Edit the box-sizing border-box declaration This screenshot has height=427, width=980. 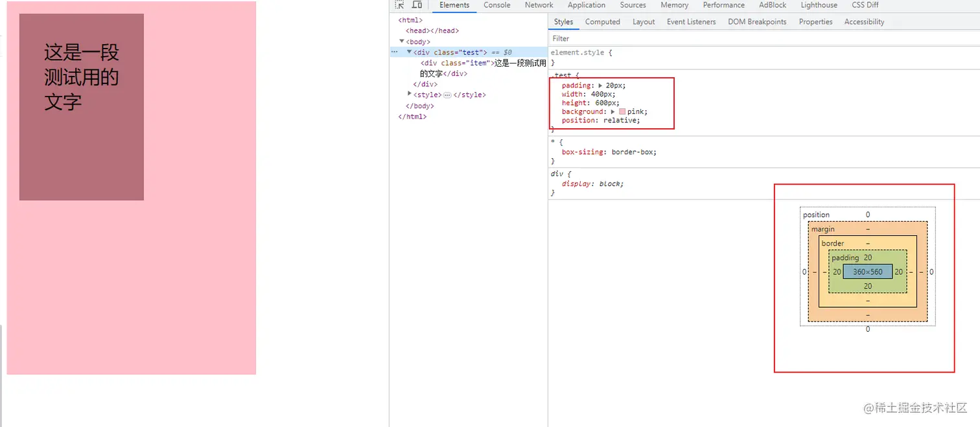pyautogui.click(x=609, y=152)
